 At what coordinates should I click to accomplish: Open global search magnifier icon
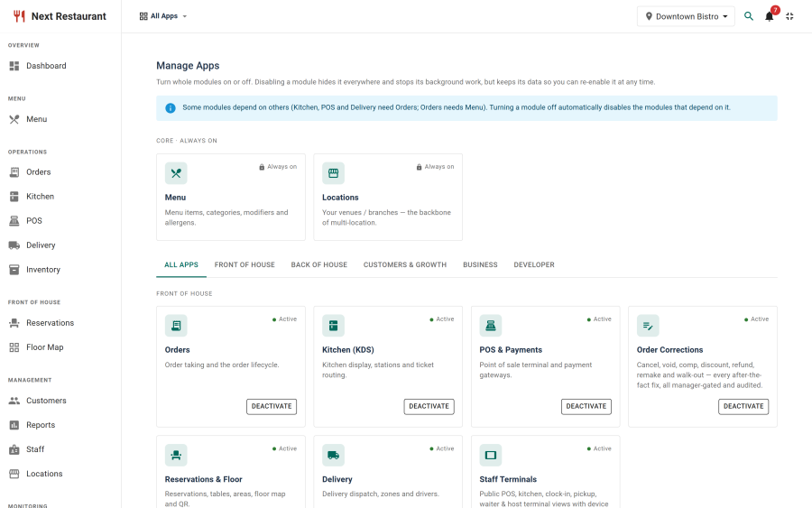(x=748, y=16)
